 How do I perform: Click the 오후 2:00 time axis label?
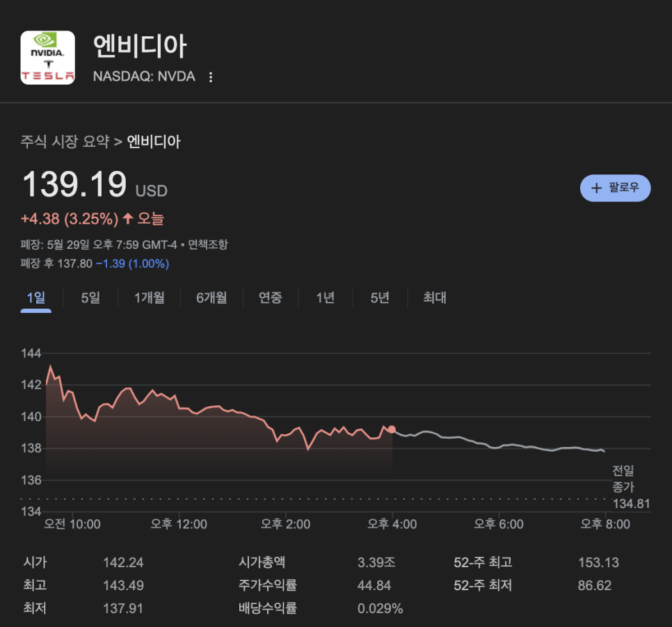285,524
